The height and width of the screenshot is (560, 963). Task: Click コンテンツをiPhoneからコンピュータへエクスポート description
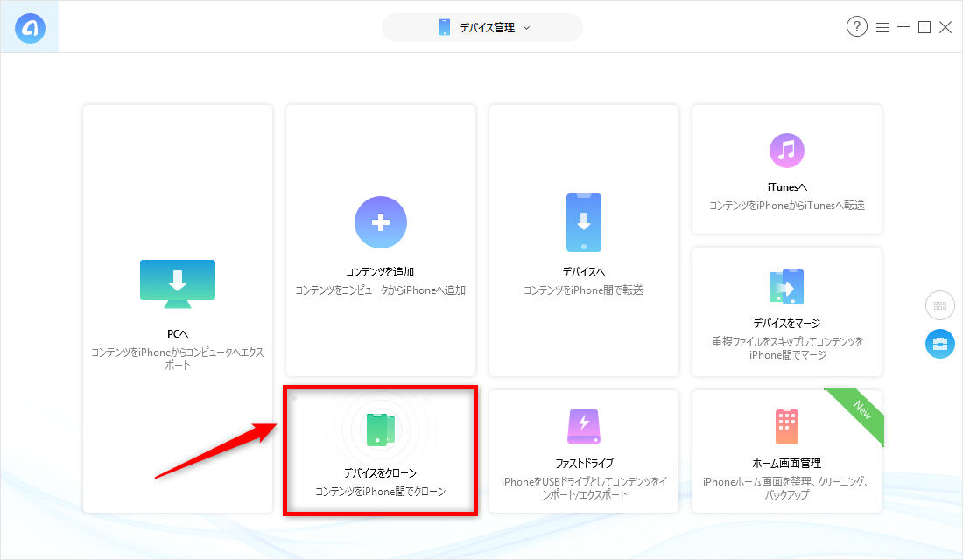click(178, 359)
